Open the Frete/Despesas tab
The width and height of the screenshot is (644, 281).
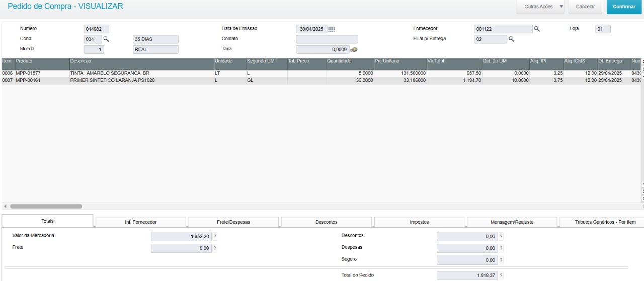[x=233, y=222]
